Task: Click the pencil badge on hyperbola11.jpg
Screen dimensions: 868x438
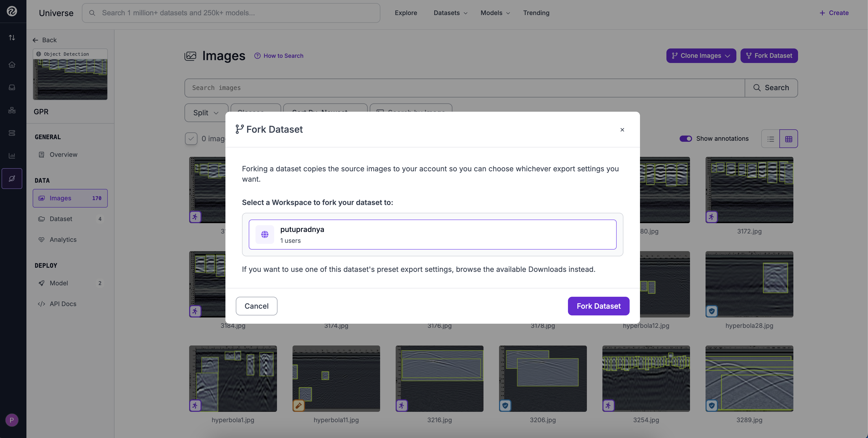Action: click(298, 405)
